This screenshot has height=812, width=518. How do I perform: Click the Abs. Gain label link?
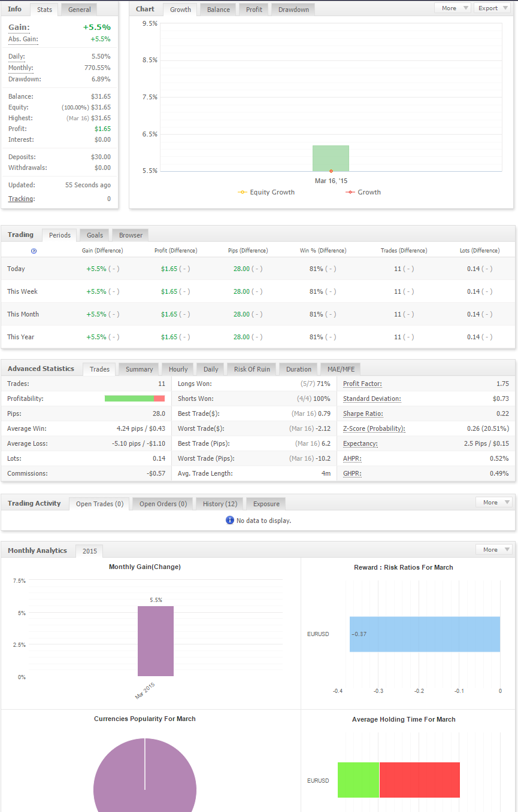click(x=23, y=39)
